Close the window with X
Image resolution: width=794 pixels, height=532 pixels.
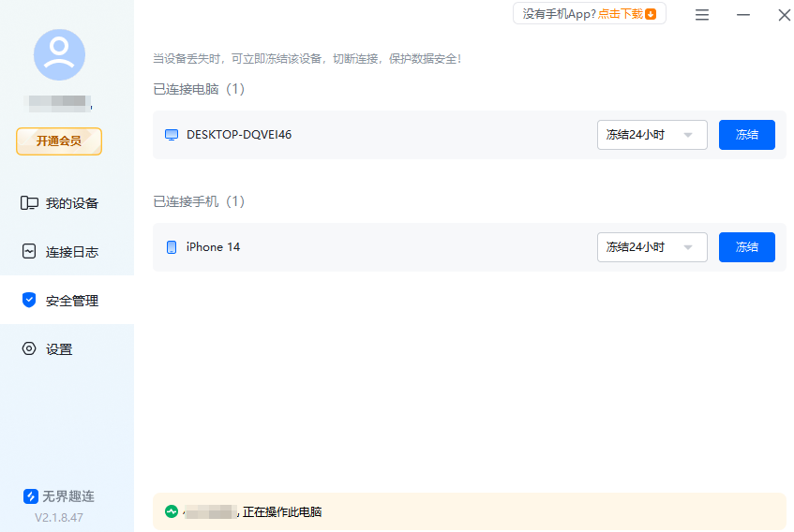click(785, 15)
